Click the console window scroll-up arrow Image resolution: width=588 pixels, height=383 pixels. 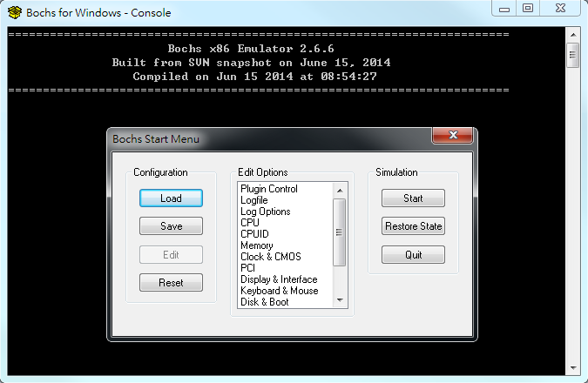tap(573, 35)
